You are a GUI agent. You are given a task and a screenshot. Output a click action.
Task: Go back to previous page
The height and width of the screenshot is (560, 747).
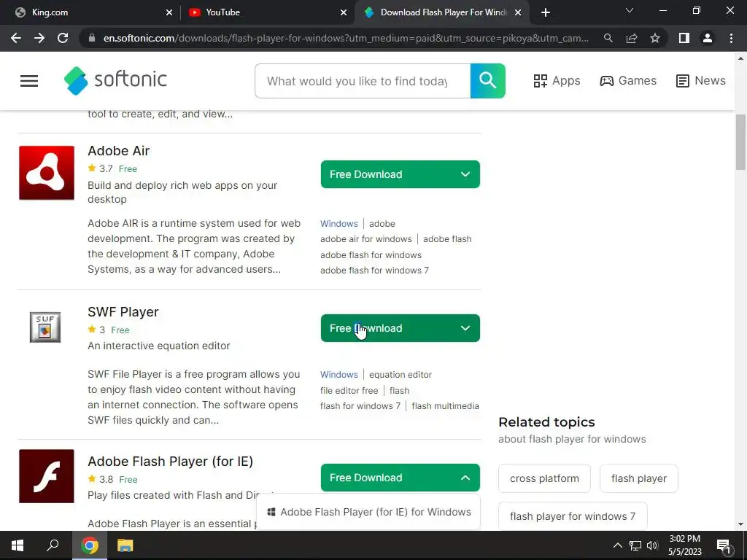(x=16, y=38)
